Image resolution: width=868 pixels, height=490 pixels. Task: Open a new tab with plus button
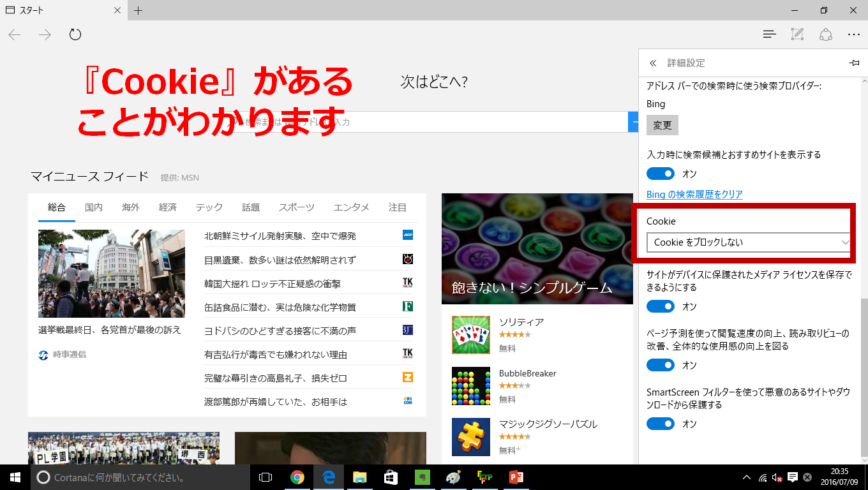coord(138,10)
